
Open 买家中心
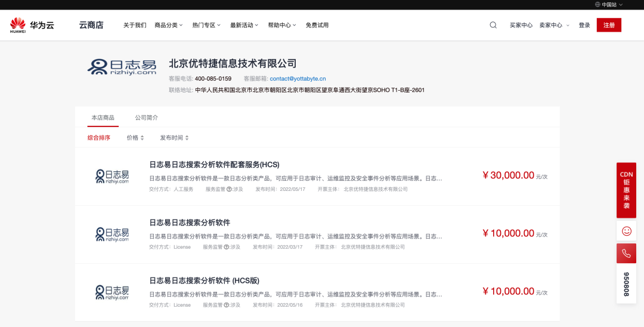click(521, 25)
